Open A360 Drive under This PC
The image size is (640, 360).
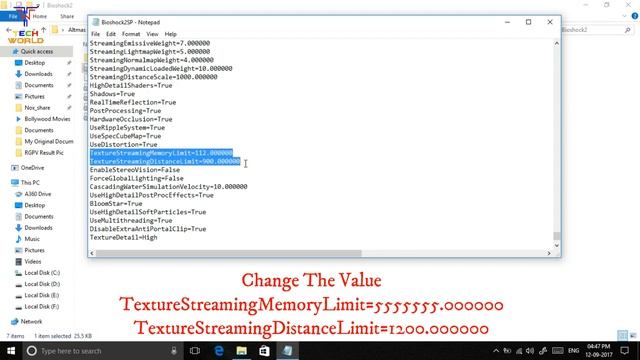tap(38, 194)
